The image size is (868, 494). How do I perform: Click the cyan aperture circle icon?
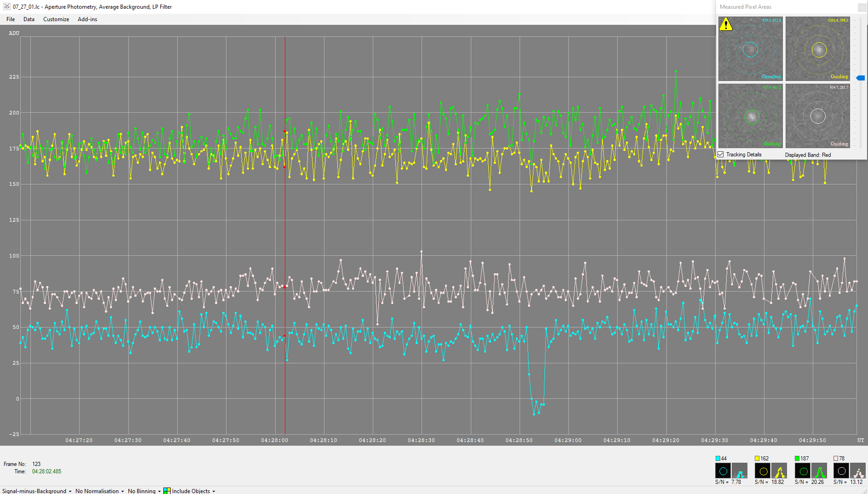pos(723,471)
